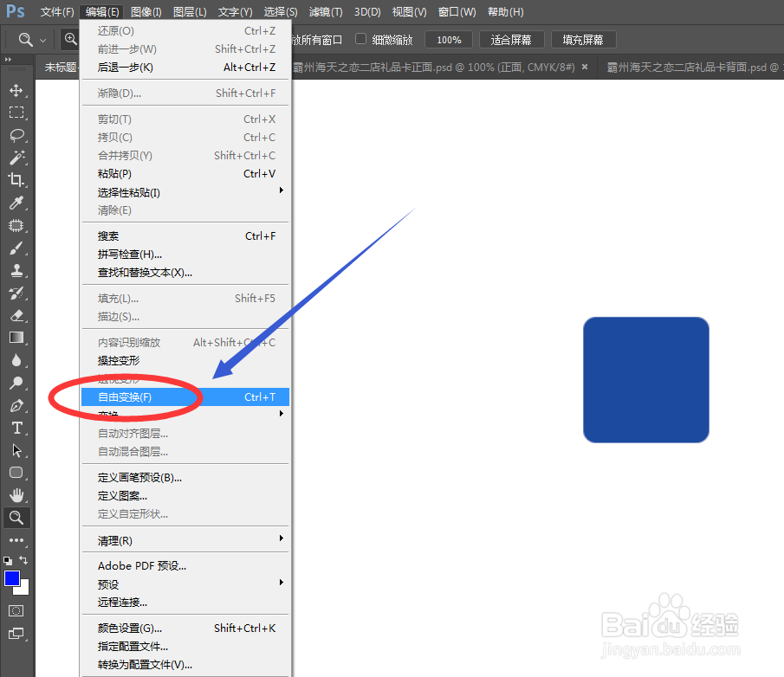The width and height of the screenshot is (784, 677).
Task: Open the Image menu
Action: [146, 12]
